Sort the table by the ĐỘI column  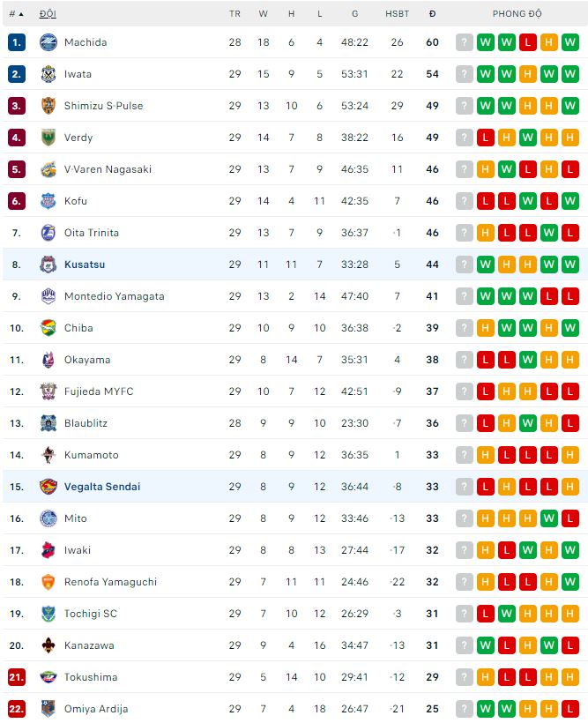(47, 14)
